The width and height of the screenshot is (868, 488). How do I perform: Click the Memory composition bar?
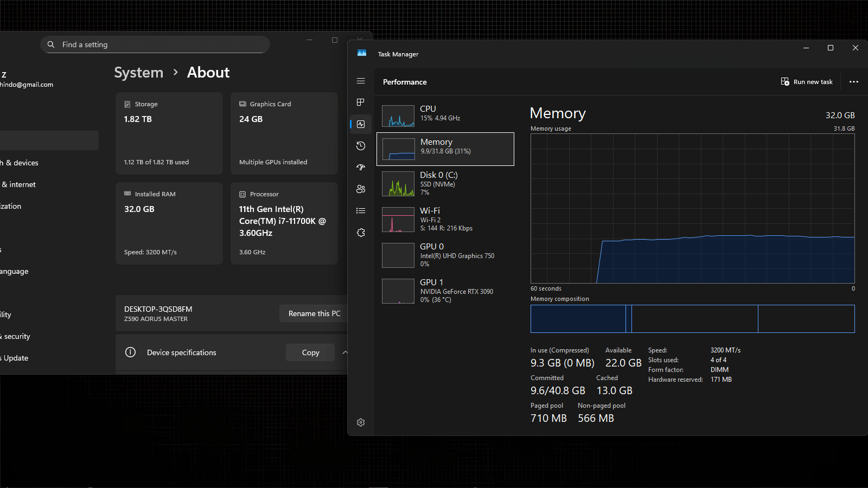pos(693,319)
